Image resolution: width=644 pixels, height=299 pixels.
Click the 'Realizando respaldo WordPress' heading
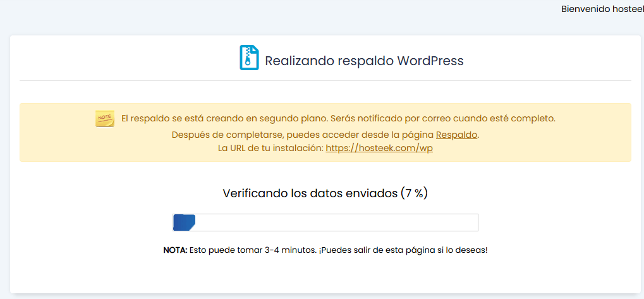click(364, 61)
